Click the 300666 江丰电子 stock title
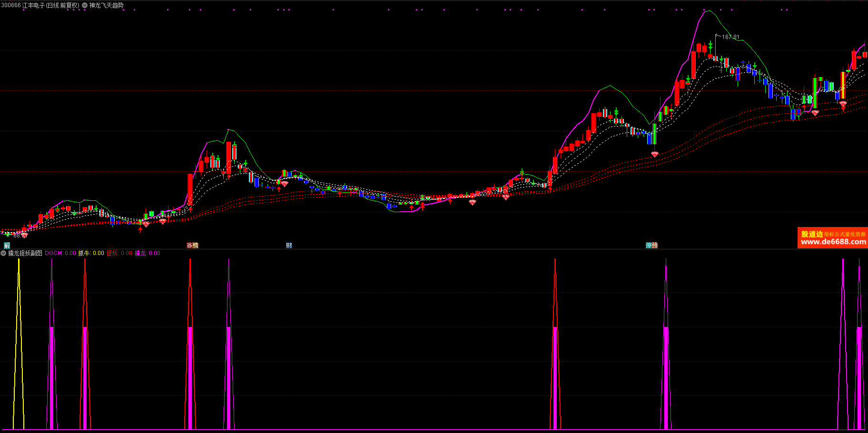 (x=40, y=5)
